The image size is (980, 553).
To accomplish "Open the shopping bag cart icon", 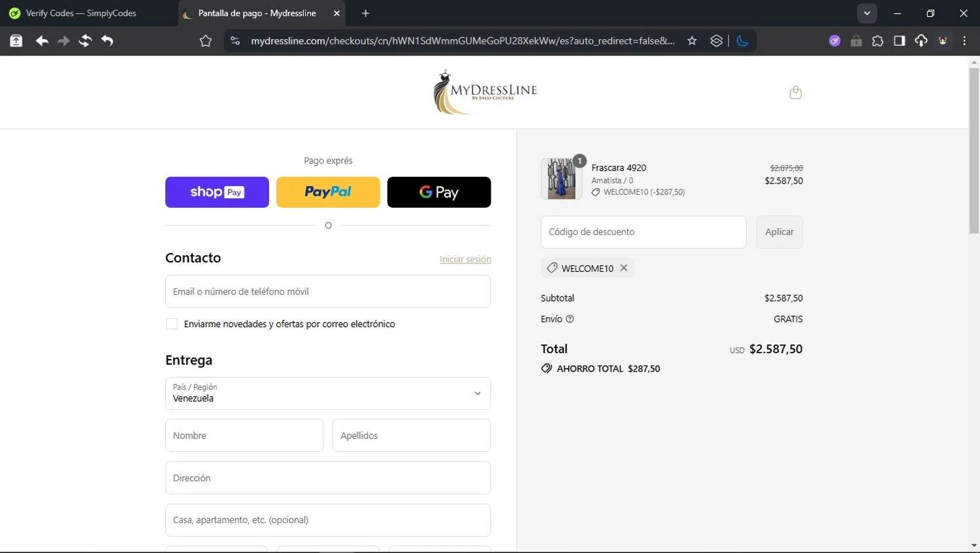I will (x=795, y=92).
